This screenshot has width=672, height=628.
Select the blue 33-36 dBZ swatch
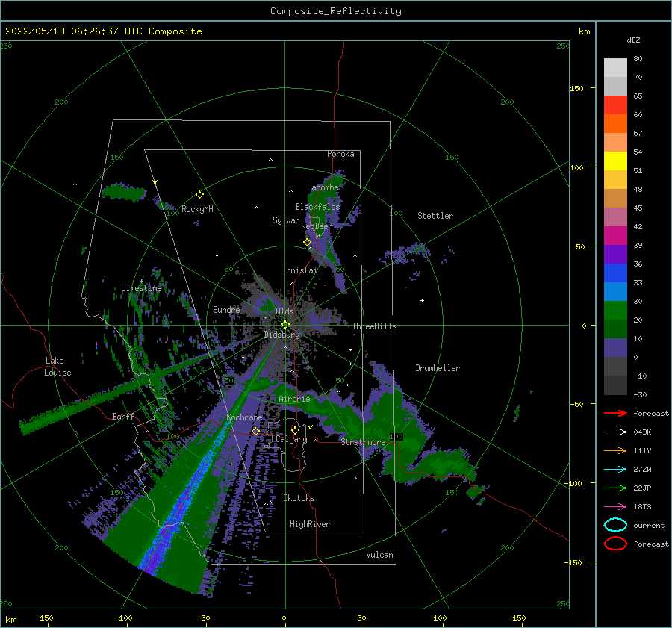(615, 273)
